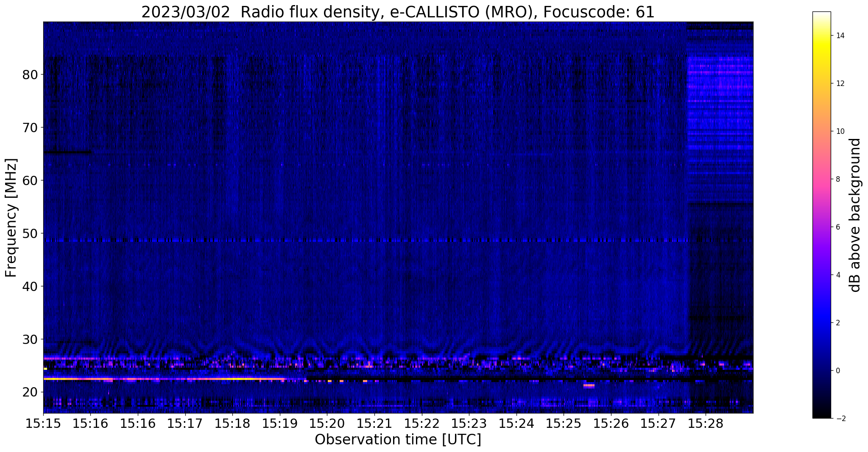Click the 15:26 time tick label
The height and width of the screenshot is (452, 868).
(611, 424)
